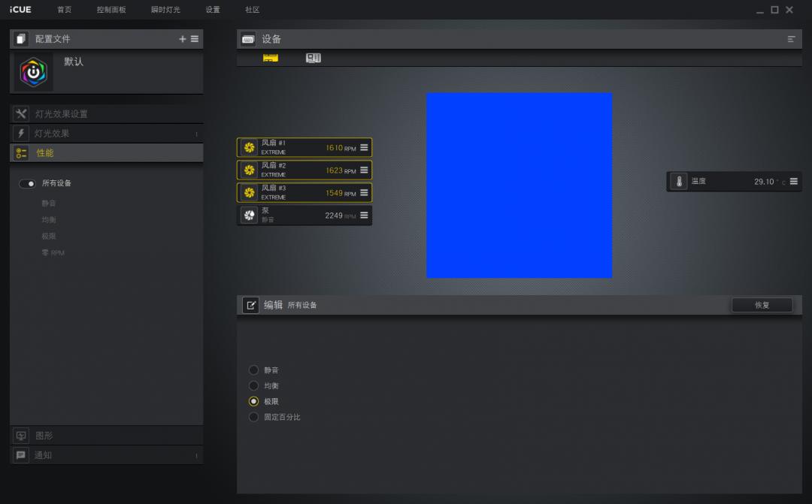Open the 瞬时灯光 instant lighting menu
This screenshot has height=504, width=812.
(165, 10)
